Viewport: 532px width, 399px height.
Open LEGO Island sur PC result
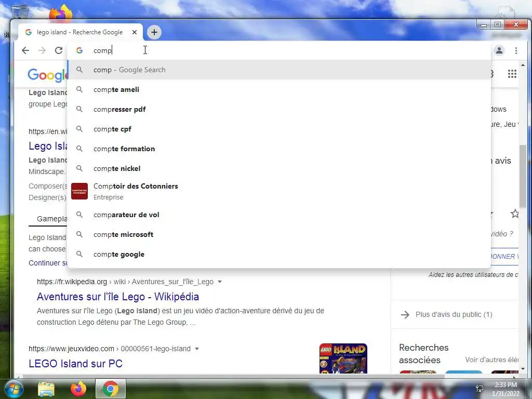[75, 363]
